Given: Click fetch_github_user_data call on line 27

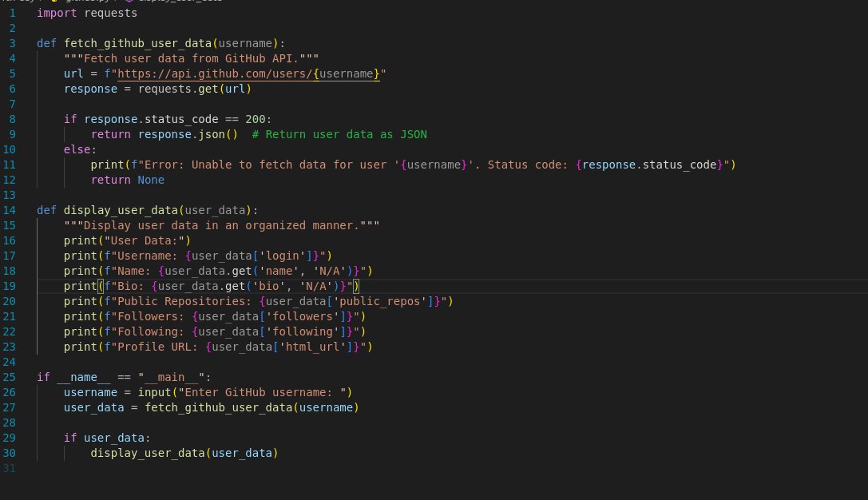Looking at the screenshot, I should [218, 407].
